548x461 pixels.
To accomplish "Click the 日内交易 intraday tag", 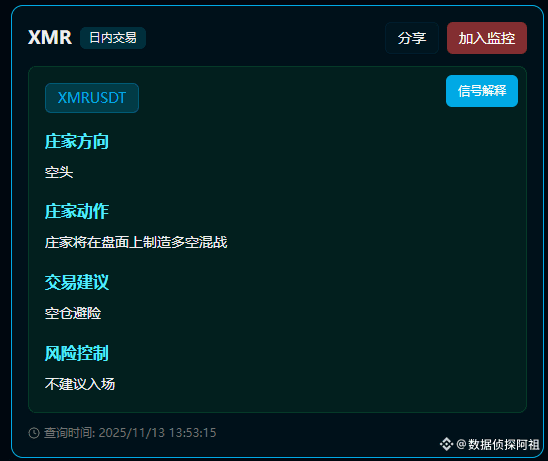I will pyautogui.click(x=113, y=38).
